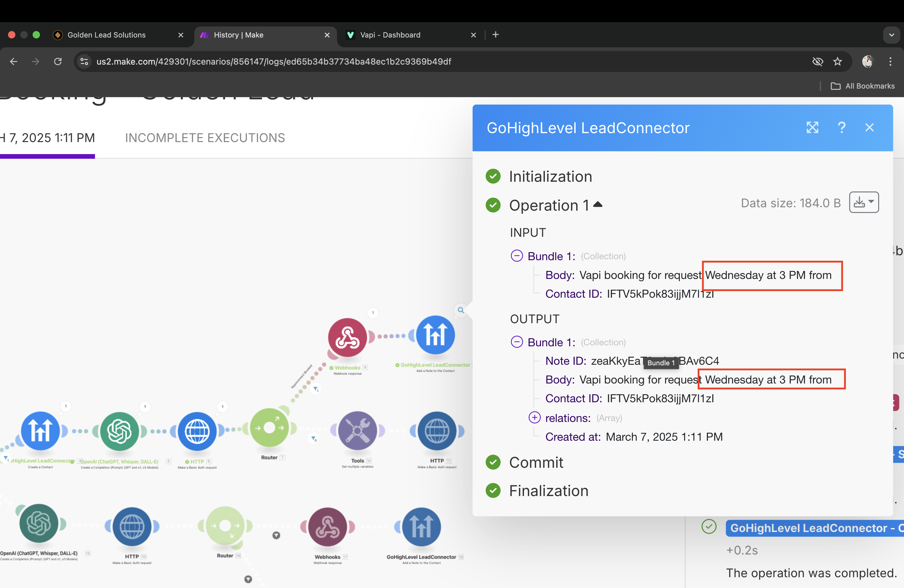Open All Bookmarks
904x588 pixels.
(x=870, y=86)
